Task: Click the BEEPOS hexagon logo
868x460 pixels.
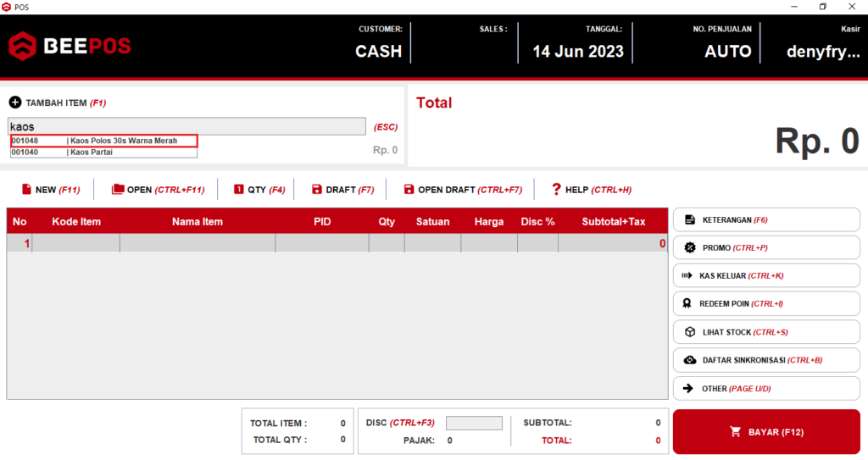Action: [23, 46]
